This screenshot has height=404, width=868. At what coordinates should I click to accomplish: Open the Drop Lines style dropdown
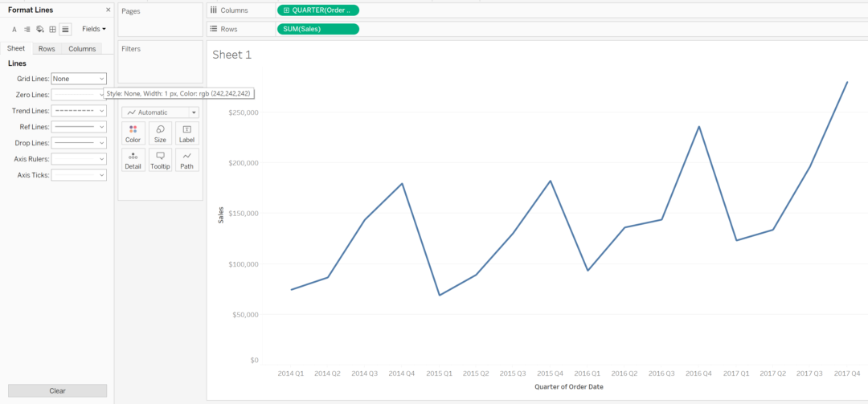[79, 143]
